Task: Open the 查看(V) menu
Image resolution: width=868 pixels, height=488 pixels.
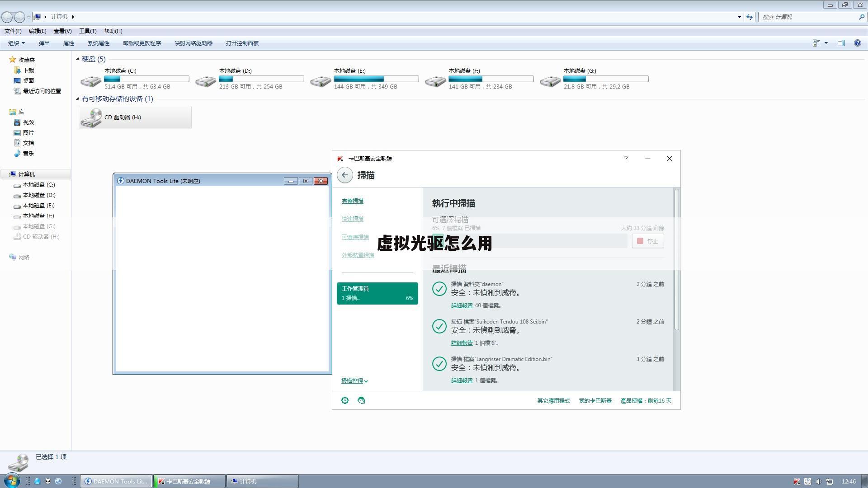Action: click(x=62, y=31)
